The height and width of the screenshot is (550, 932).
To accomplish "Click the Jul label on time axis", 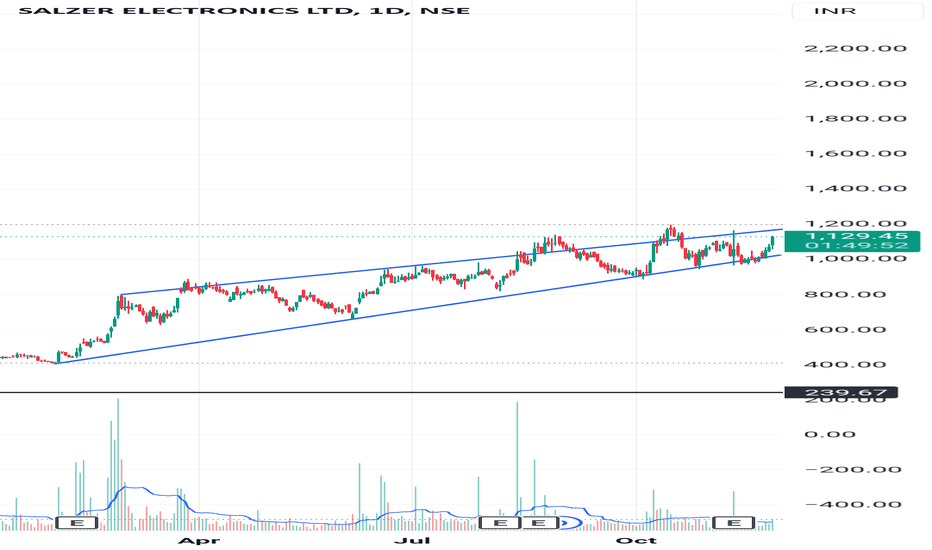I will (x=412, y=540).
